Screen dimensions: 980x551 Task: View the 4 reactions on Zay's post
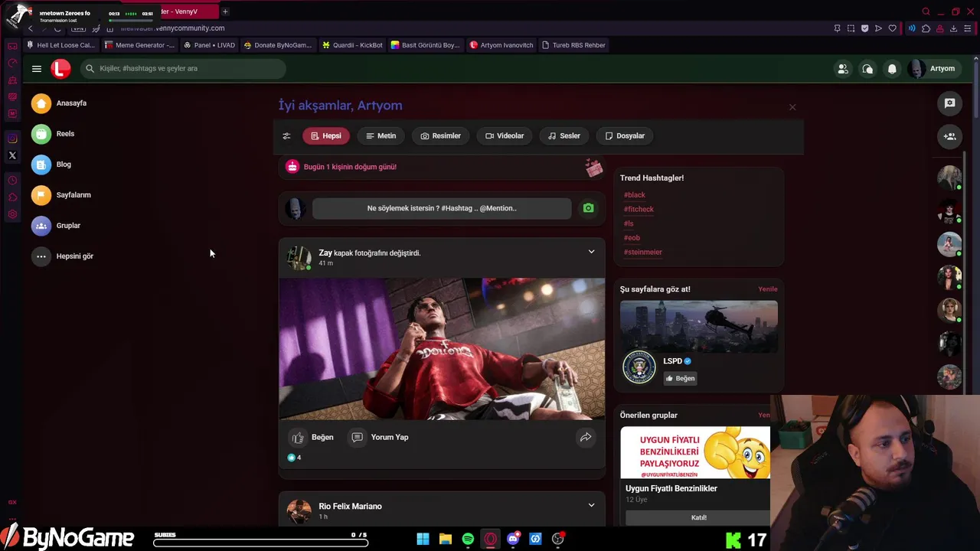point(294,458)
